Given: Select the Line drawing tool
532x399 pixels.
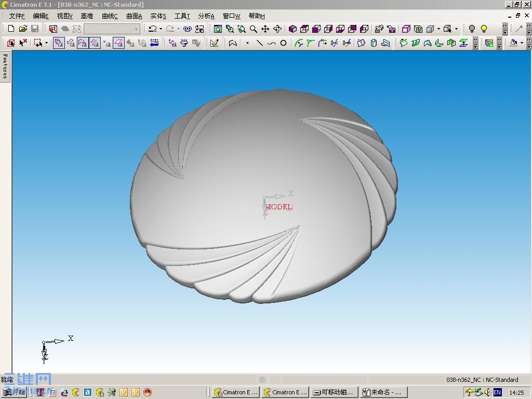Looking at the screenshot, I should pyautogui.click(x=260, y=43).
